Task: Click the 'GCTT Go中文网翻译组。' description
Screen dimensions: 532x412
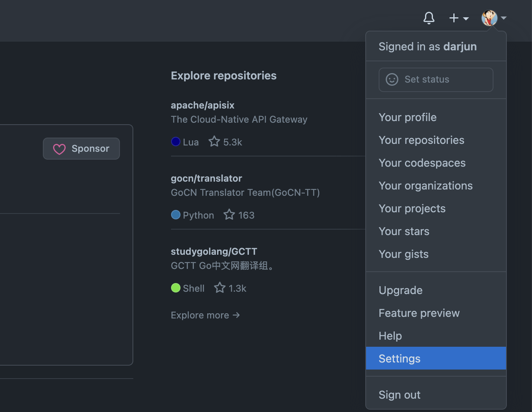Action: pos(223,266)
